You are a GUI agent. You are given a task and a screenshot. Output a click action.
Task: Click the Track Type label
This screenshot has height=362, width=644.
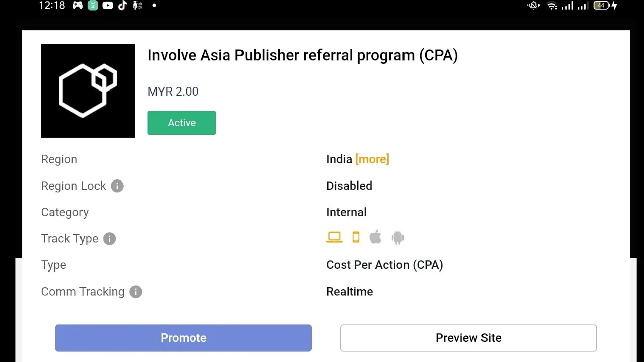(69, 239)
